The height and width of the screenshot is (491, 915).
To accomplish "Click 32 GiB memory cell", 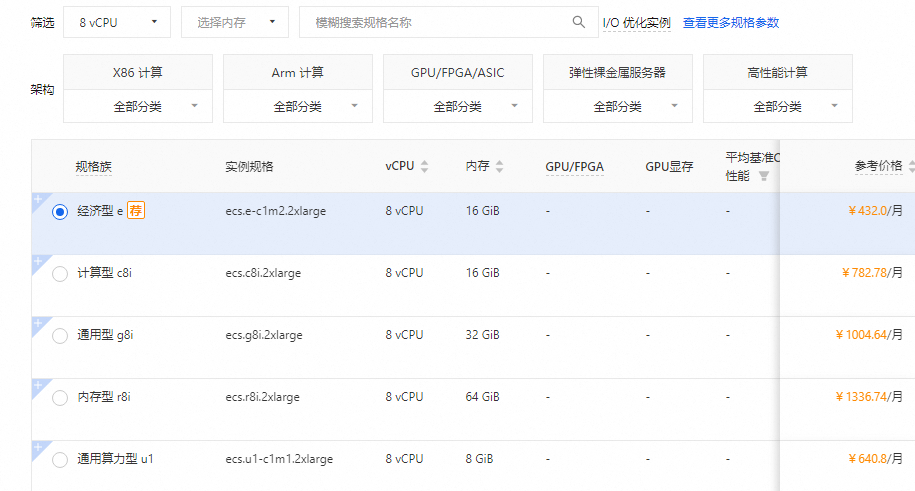I will click(x=482, y=335).
